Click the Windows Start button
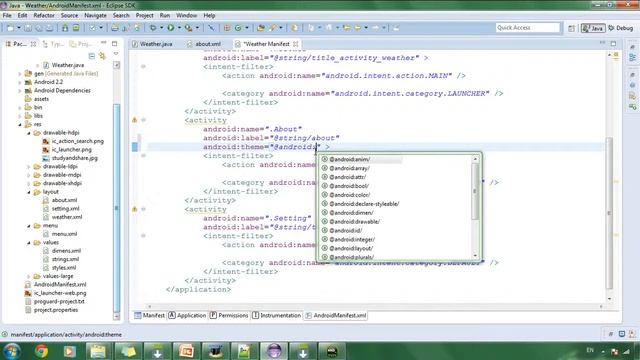Image resolution: width=640 pixels, height=360 pixels. (11, 351)
